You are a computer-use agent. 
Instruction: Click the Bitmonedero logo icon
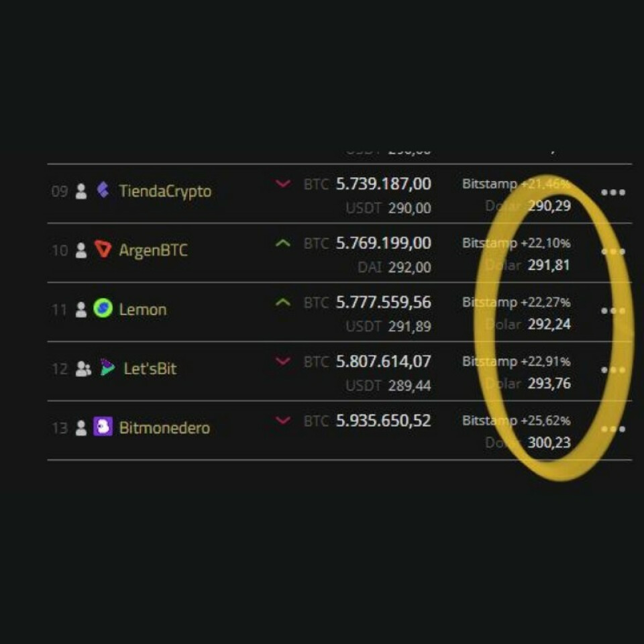(x=103, y=427)
